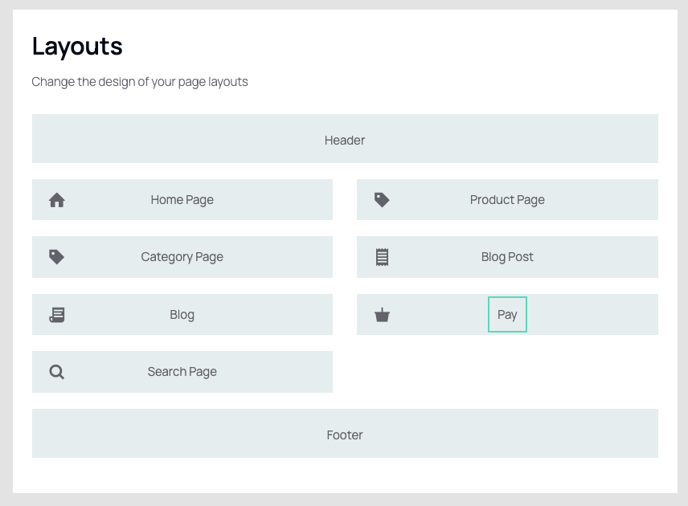Edit the Category Page layout label

pyautogui.click(x=182, y=257)
